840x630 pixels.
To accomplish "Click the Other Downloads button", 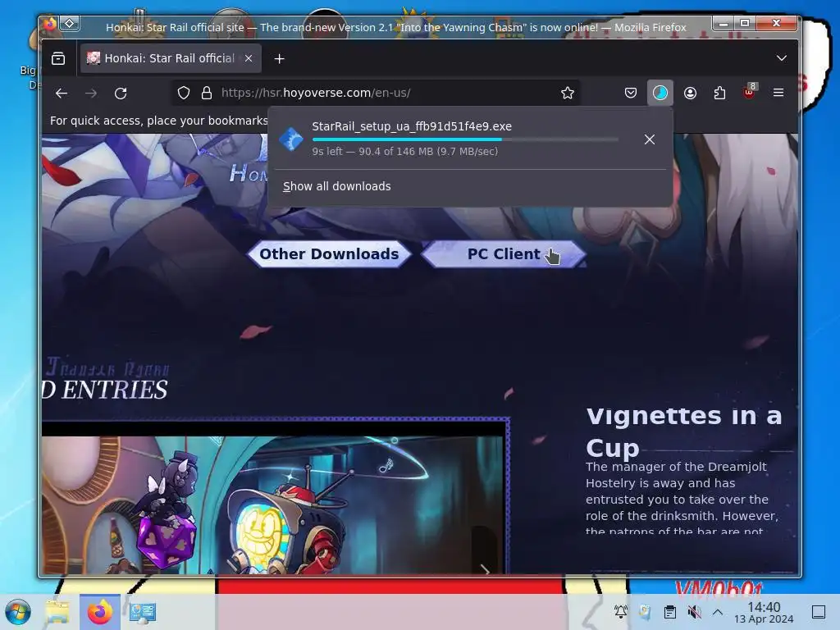I will [329, 254].
